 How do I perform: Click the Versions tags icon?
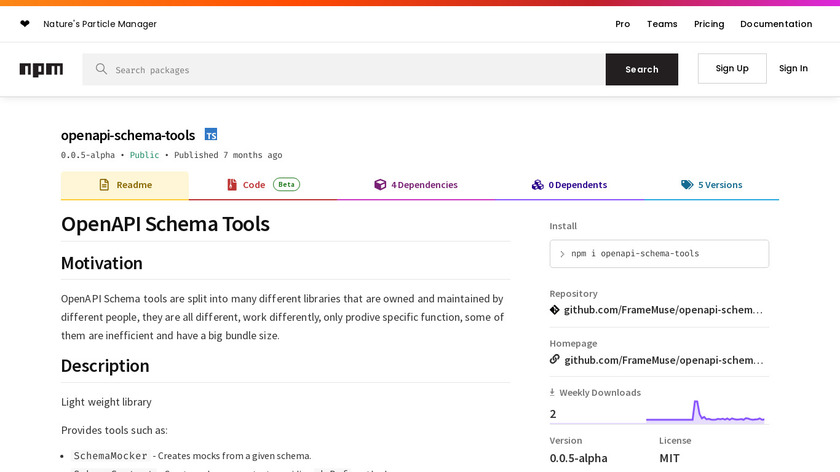coord(687,185)
